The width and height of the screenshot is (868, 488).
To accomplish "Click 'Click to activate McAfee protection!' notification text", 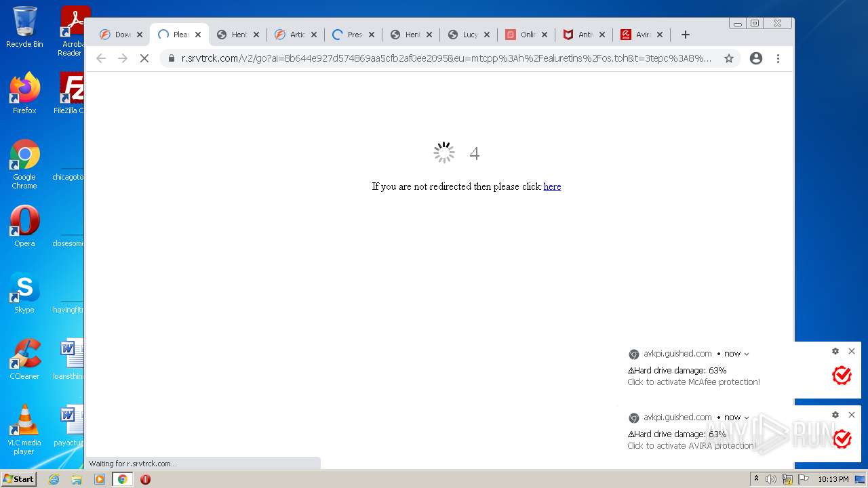I will click(694, 382).
